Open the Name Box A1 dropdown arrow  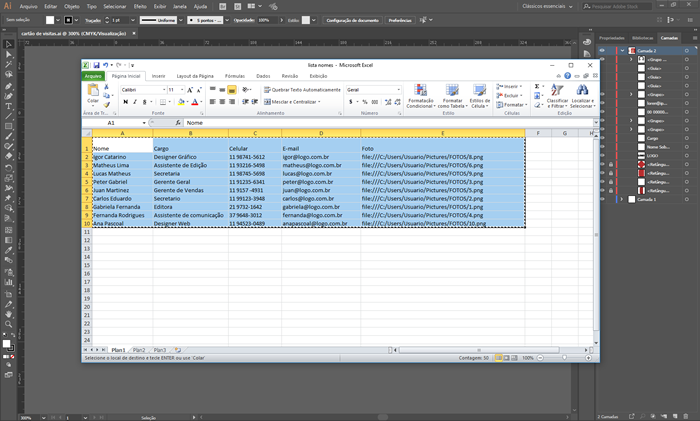tap(144, 123)
